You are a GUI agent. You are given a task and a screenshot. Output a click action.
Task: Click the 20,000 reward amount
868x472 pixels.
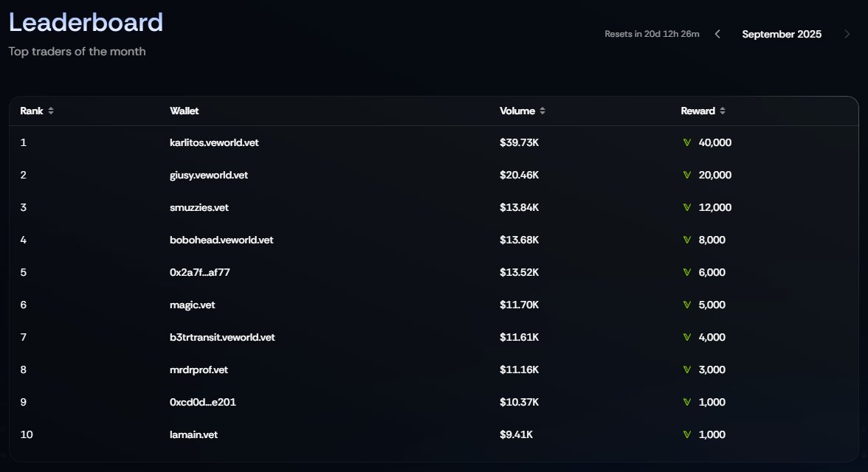point(714,175)
